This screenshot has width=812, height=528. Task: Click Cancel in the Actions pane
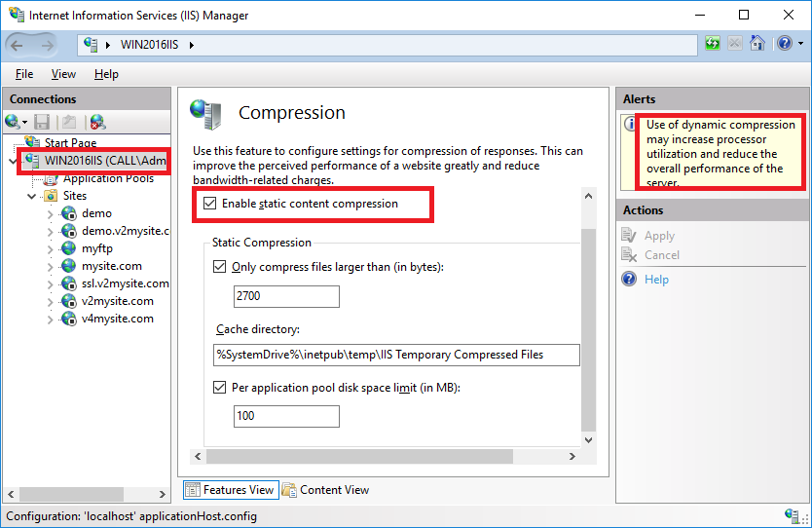tap(661, 255)
